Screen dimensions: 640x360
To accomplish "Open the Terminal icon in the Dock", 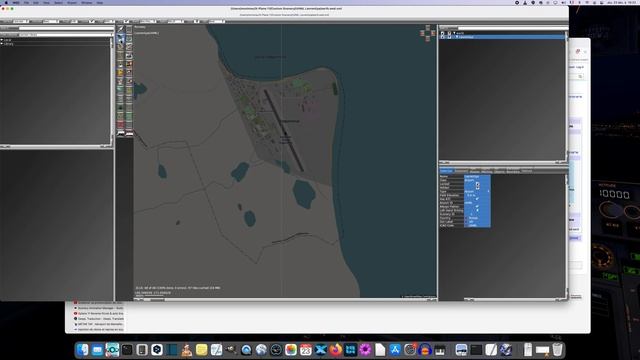I will tap(127, 350).
